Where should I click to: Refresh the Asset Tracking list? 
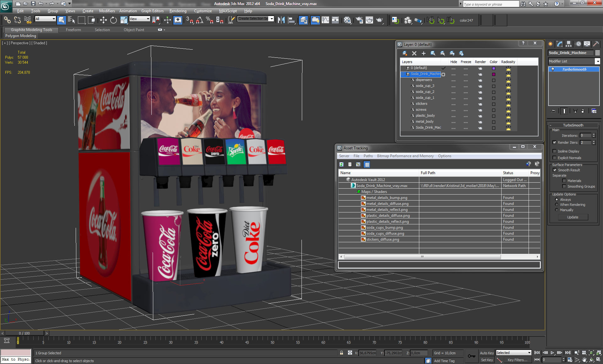click(341, 164)
